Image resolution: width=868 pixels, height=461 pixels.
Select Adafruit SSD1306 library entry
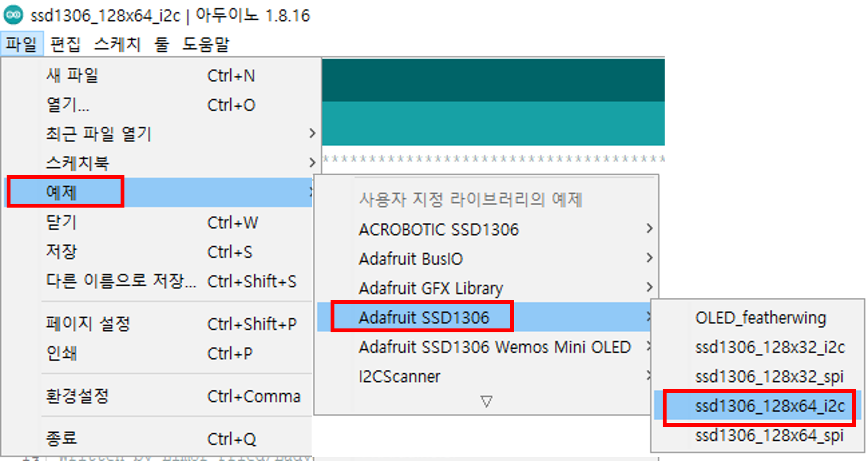(424, 317)
